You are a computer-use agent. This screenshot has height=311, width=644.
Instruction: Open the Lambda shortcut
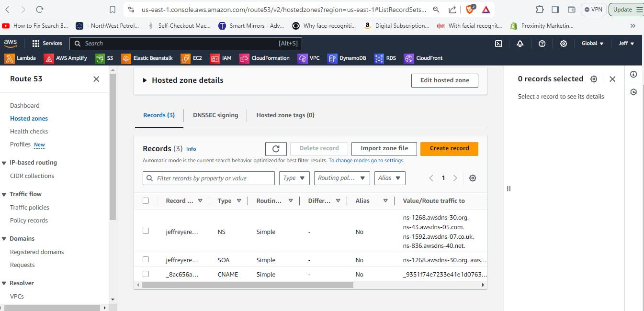20,58
